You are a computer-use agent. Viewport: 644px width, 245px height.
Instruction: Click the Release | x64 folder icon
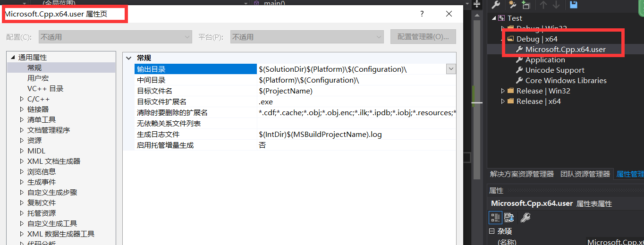tap(510, 101)
